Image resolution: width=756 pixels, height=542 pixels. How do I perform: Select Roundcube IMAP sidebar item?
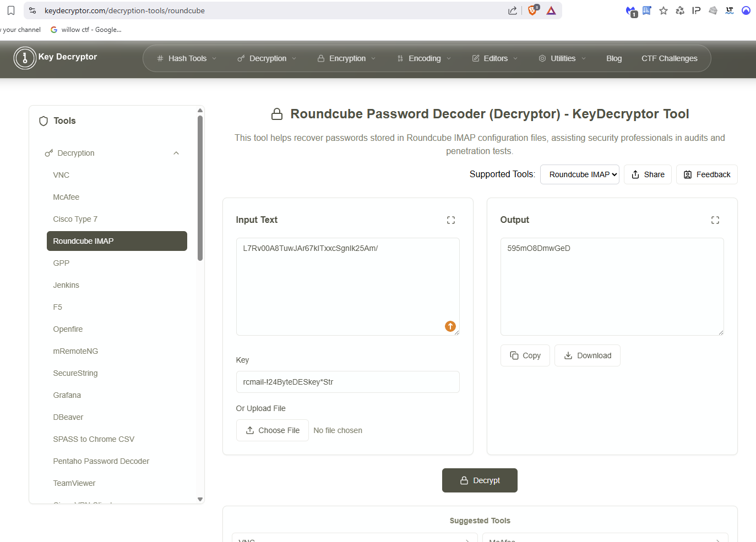117,241
